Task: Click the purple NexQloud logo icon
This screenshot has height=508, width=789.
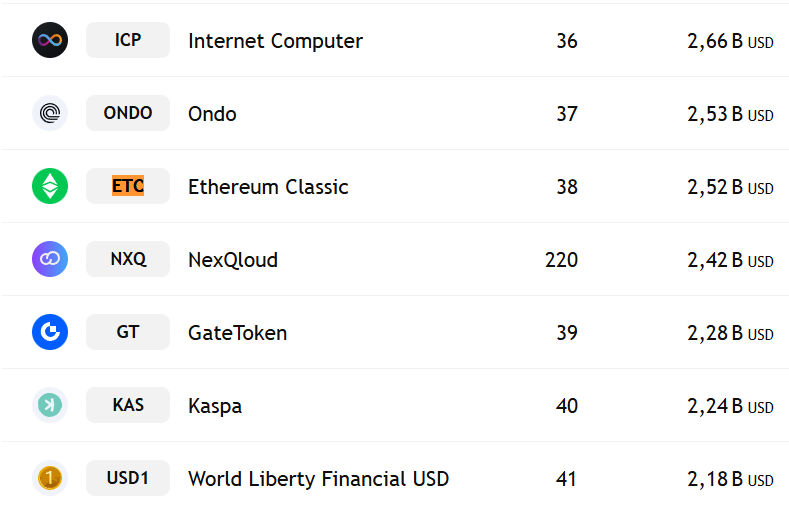Action: [50, 259]
